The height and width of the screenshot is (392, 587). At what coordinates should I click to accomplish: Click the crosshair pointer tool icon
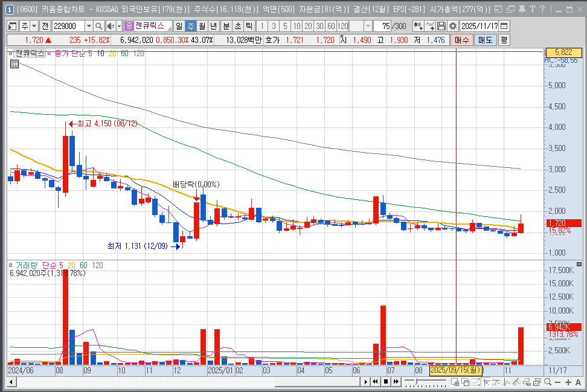[486, 382]
